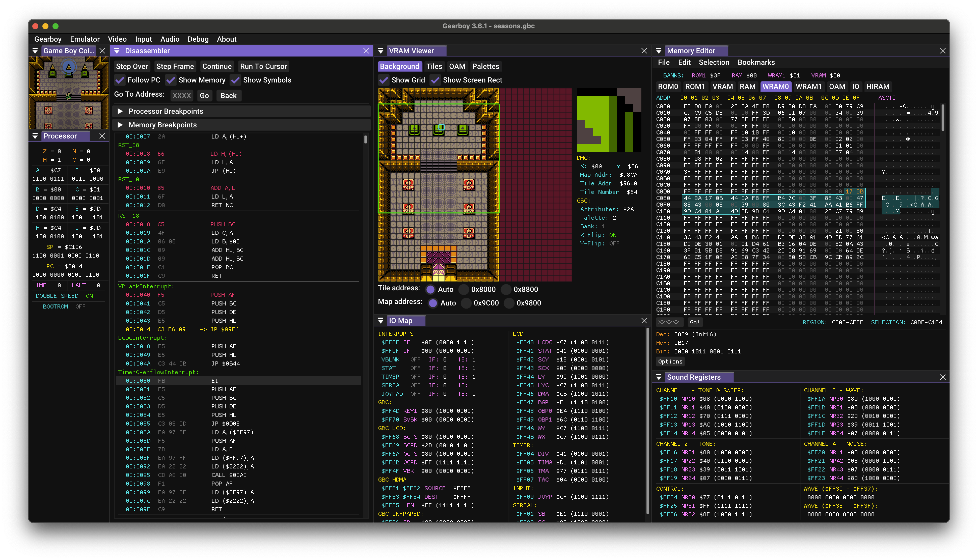Click the Go To Address input field
978x560 pixels.
click(x=181, y=96)
